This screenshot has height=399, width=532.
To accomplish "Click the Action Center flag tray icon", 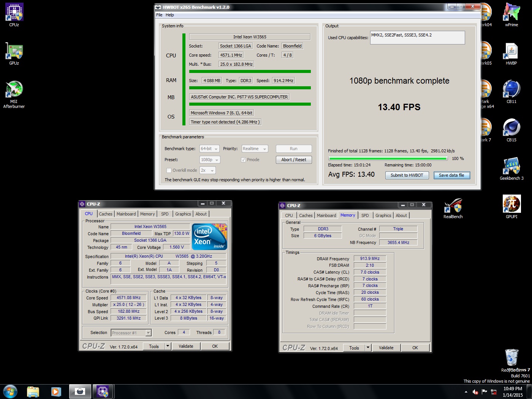I will [484, 392].
